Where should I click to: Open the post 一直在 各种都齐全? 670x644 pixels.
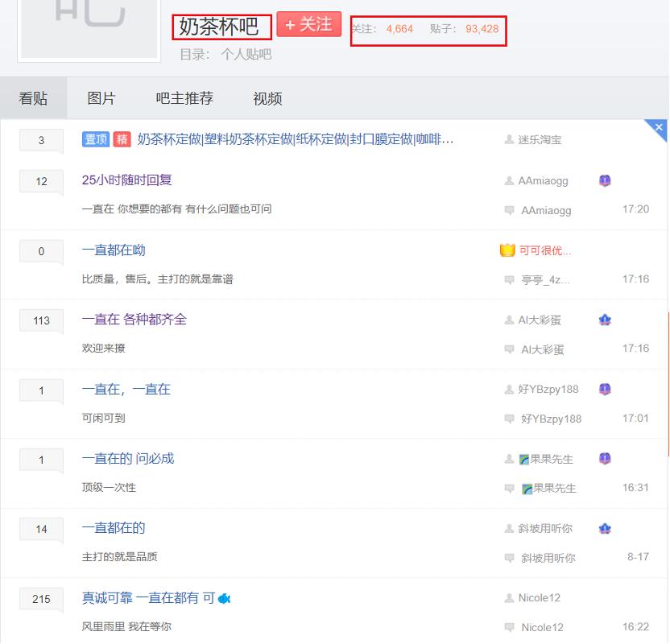click(134, 319)
